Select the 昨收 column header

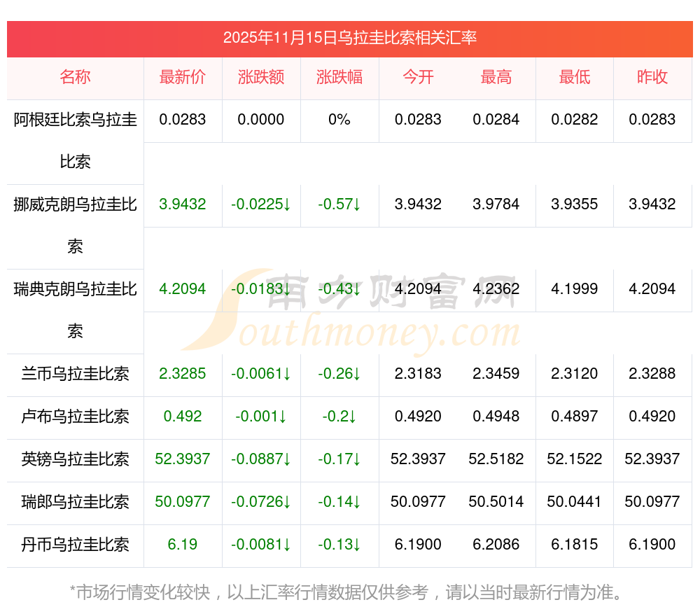[652, 78]
